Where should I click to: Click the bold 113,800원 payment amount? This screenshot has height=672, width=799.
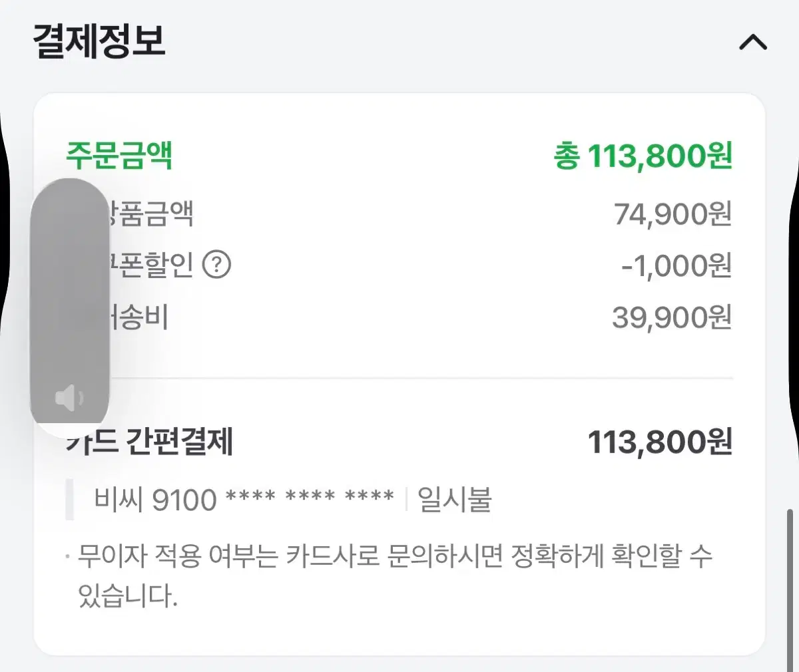(x=660, y=442)
